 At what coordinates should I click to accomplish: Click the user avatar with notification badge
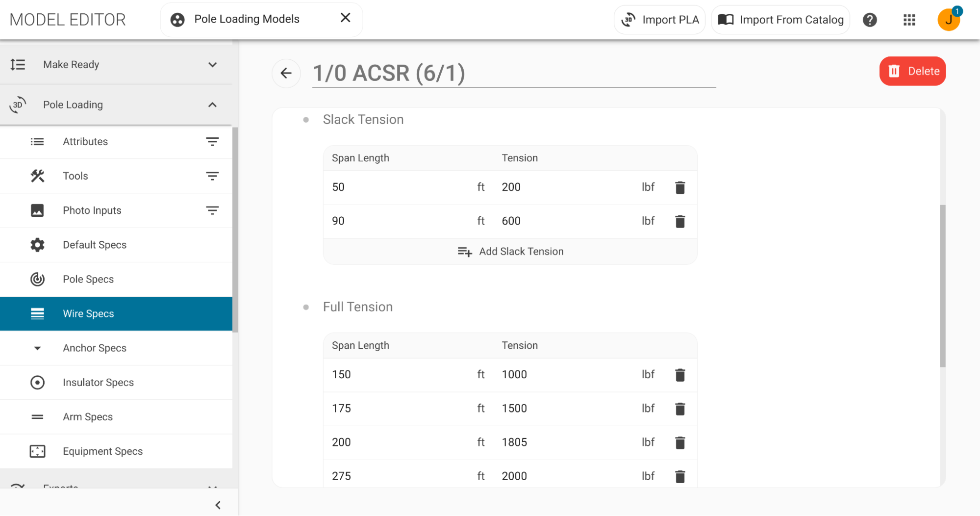[948, 20]
